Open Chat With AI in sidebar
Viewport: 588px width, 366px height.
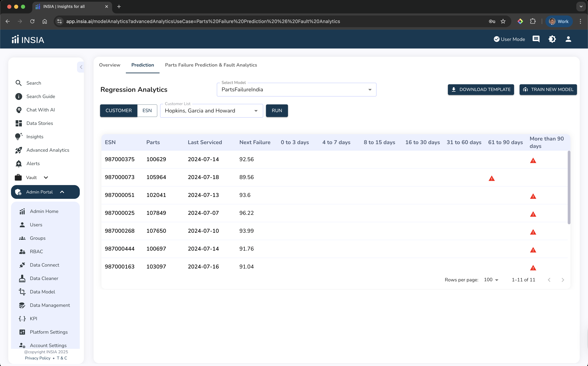pos(40,110)
